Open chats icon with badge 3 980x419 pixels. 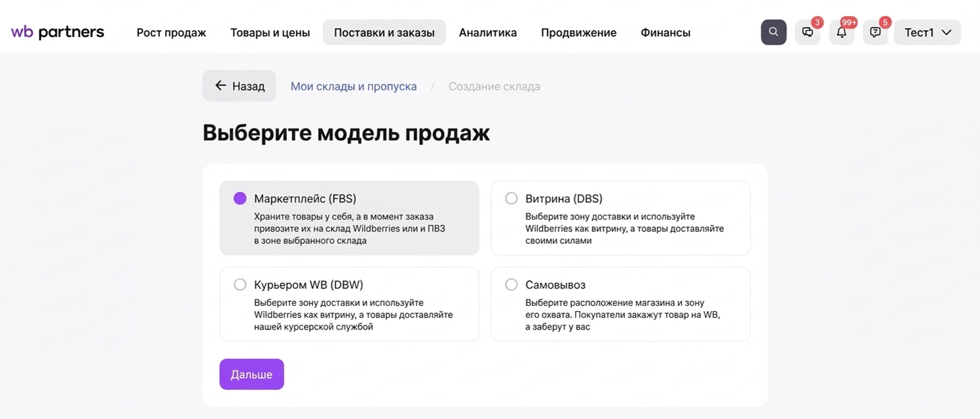coord(808,32)
